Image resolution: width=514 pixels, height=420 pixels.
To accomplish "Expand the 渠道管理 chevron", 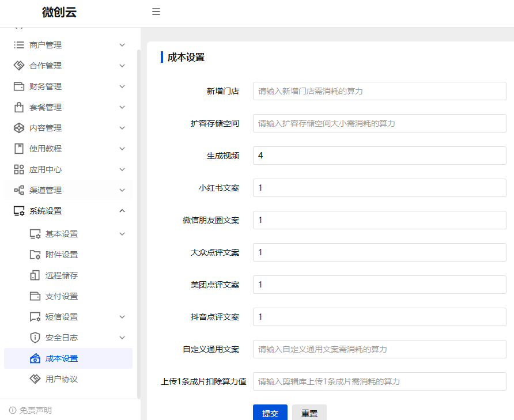I will (122, 190).
